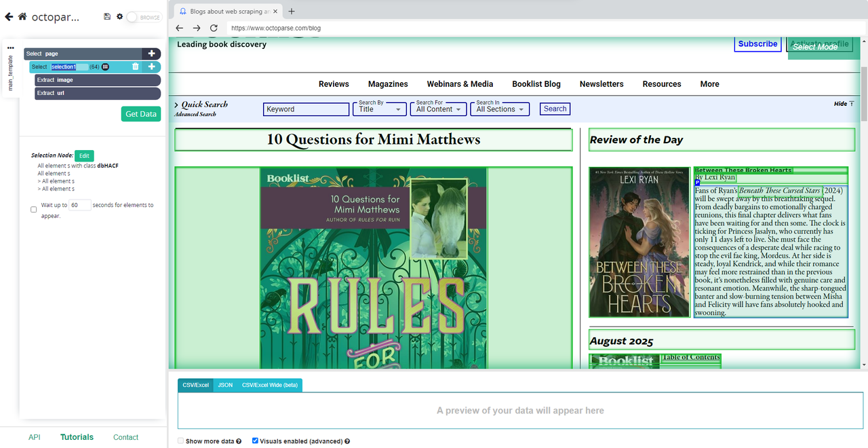Click the Search button in Quick Search

click(555, 109)
